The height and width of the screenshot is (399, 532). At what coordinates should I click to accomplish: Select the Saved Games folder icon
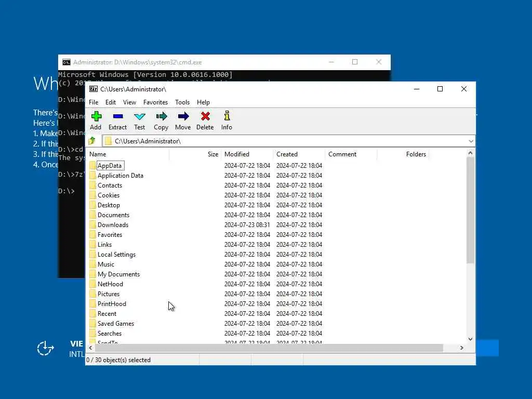(92, 323)
